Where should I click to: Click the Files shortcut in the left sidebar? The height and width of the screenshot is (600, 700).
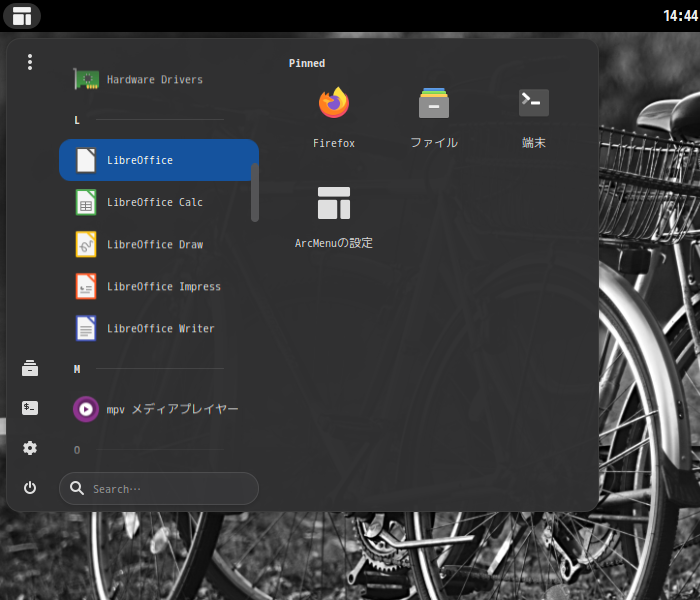30,368
